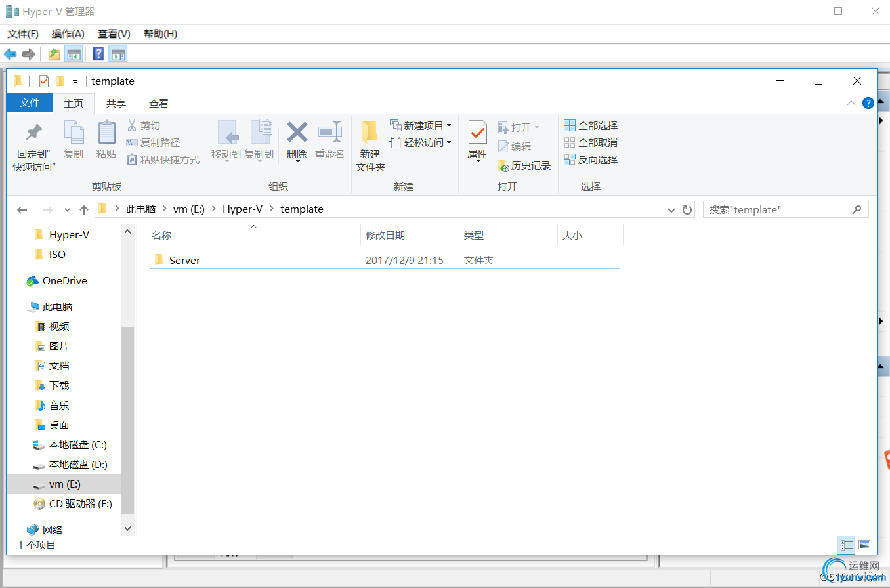Screen dimensions: 890x588
Task: Open the 新建项目 (New item) dropdown
Action: click(x=421, y=125)
